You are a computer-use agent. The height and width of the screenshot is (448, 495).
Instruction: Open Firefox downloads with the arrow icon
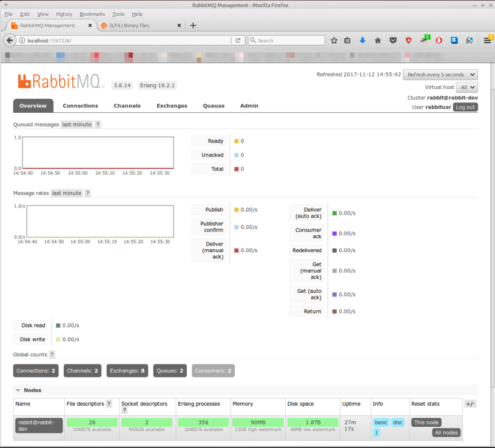[363, 40]
